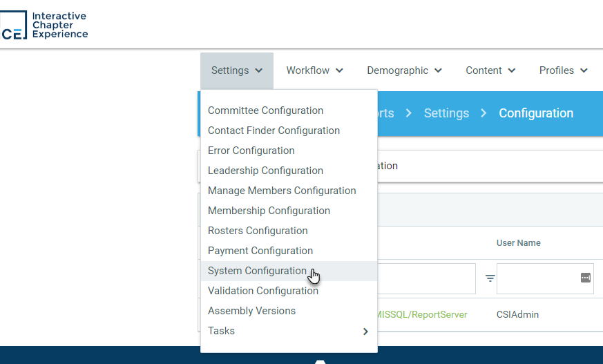The image size is (603, 364).
Task: Select Leadership Configuration
Action: 265,171
